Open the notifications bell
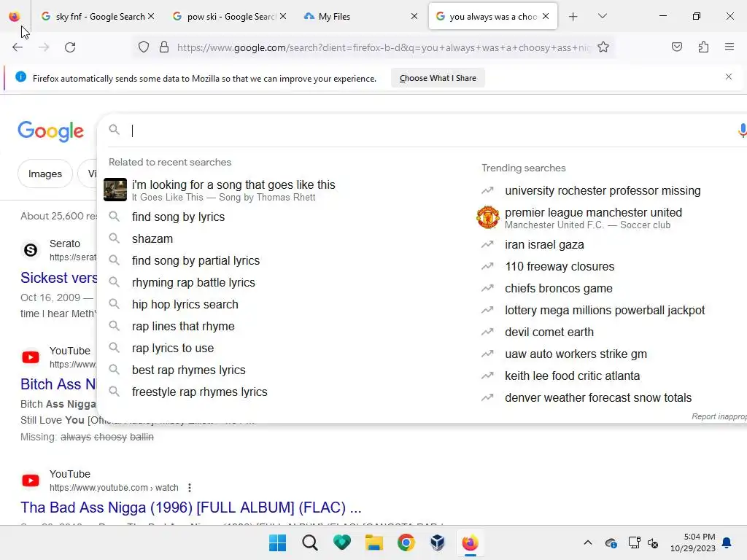This screenshot has height=560, width=747. (x=727, y=542)
